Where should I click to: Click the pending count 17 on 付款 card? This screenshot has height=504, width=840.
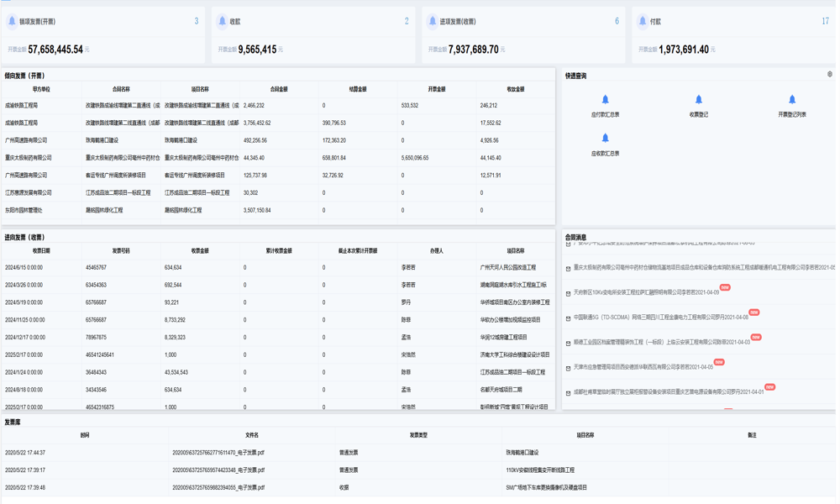825,22
